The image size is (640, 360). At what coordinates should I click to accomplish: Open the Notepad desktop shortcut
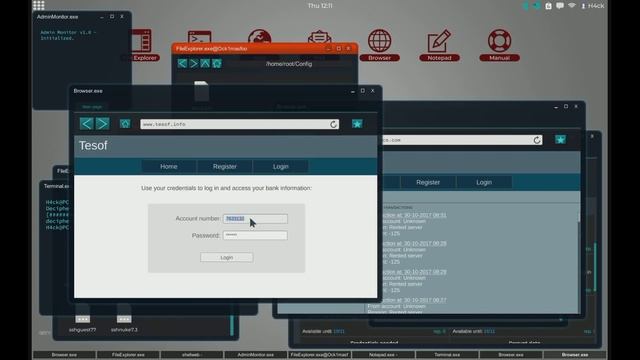pyautogui.click(x=439, y=45)
